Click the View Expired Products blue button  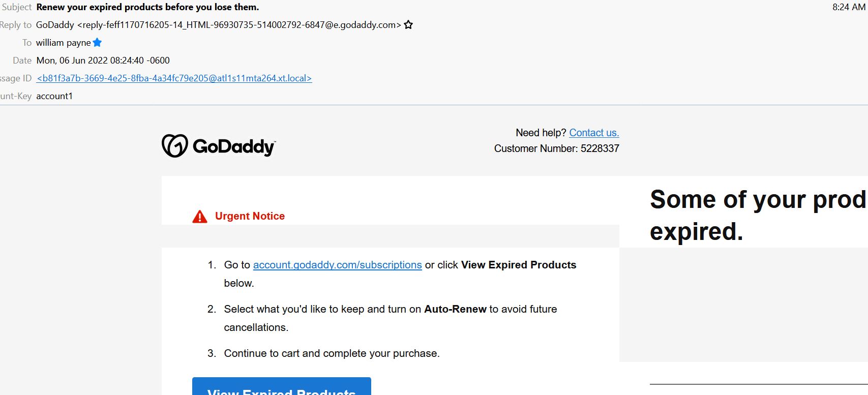282,386
